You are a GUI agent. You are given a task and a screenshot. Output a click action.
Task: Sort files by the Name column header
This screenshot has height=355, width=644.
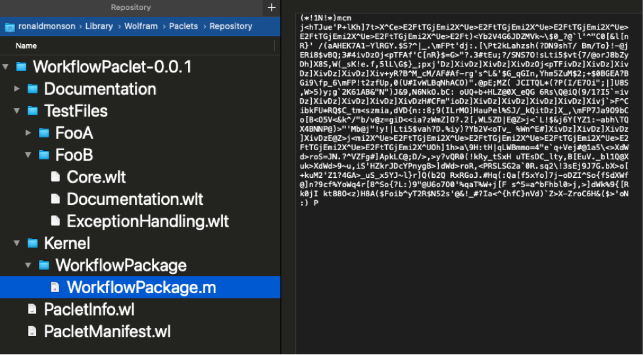tap(26, 46)
